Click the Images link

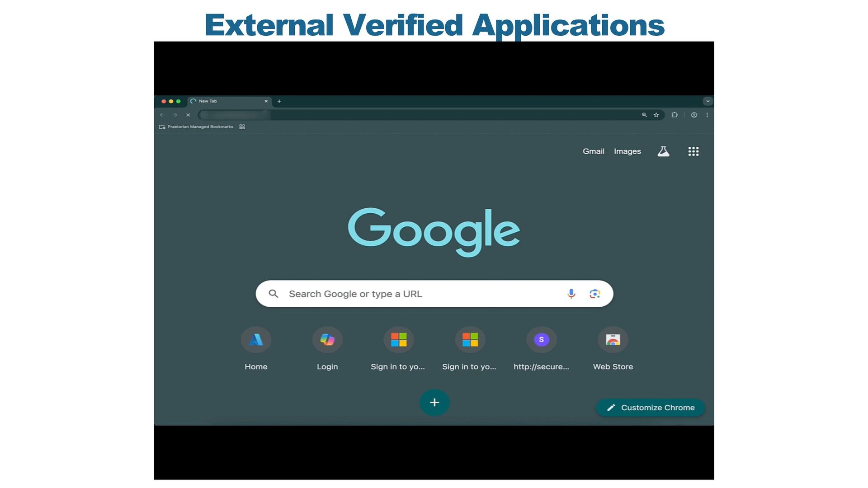pyautogui.click(x=627, y=151)
